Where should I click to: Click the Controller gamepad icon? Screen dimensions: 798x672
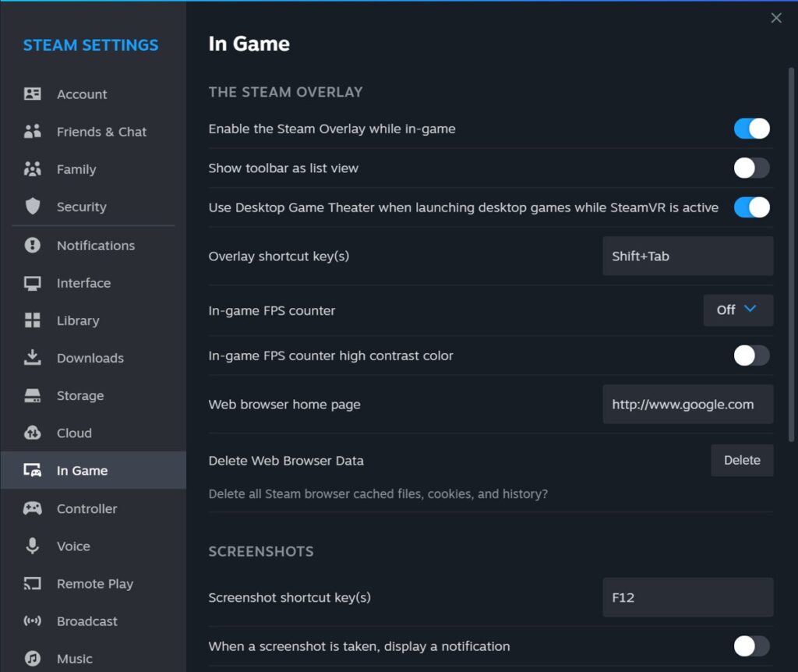click(x=33, y=508)
